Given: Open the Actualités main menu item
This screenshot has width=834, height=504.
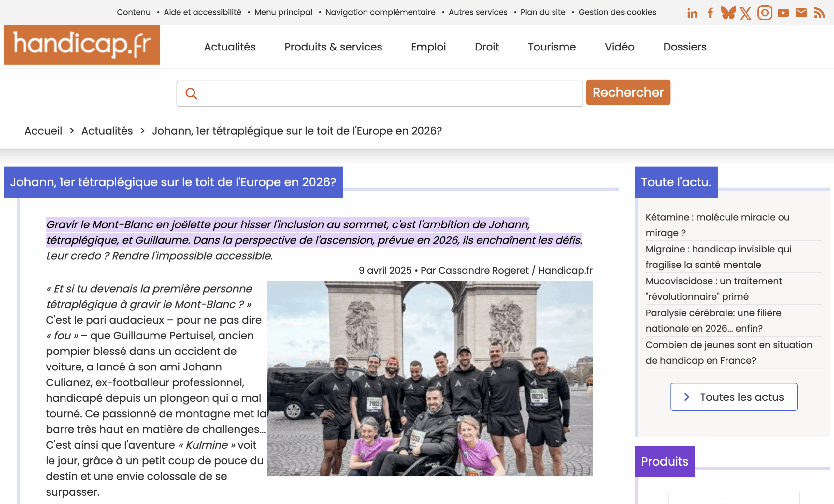Looking at the screenshot, I should pos(229,47).
